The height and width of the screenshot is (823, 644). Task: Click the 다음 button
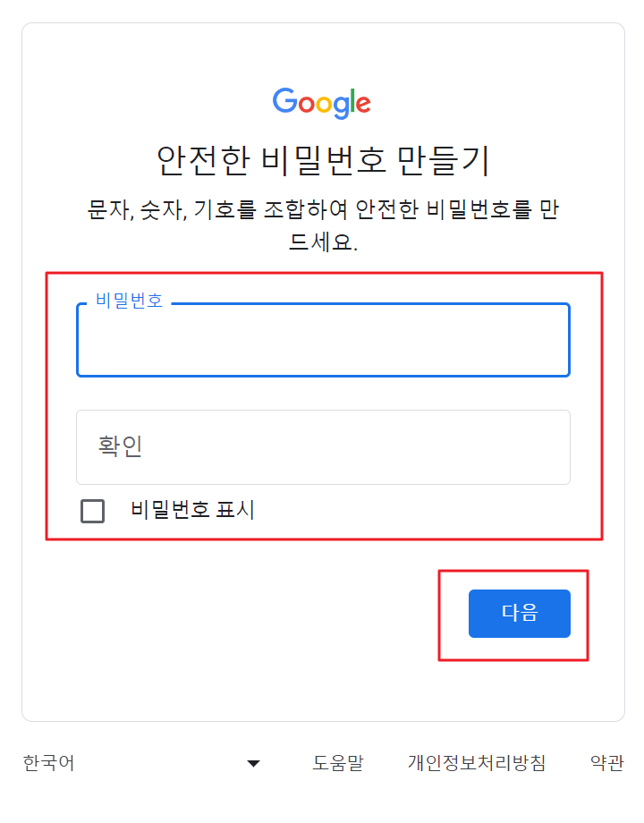[x=519, y=614]
